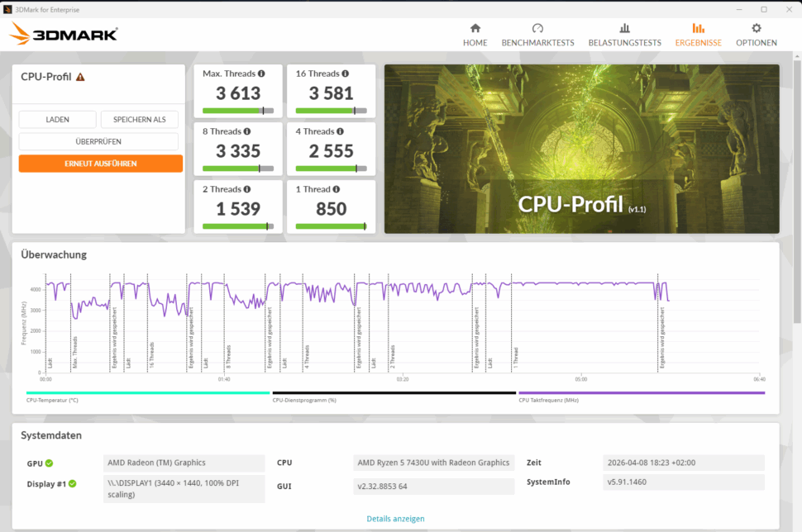
Task: Click the 4 Threads score 2 555
Action: tap(332, 151)
